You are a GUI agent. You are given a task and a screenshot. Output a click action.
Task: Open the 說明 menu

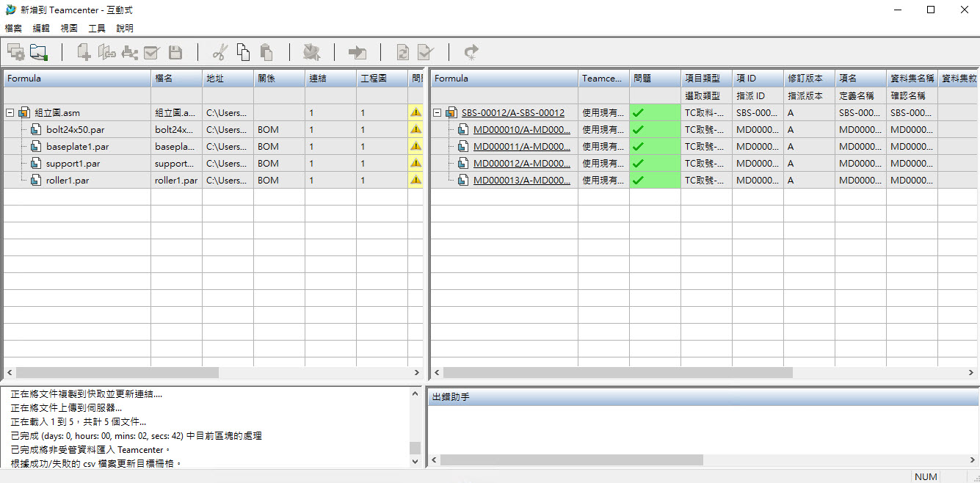[x=125, y=28]
